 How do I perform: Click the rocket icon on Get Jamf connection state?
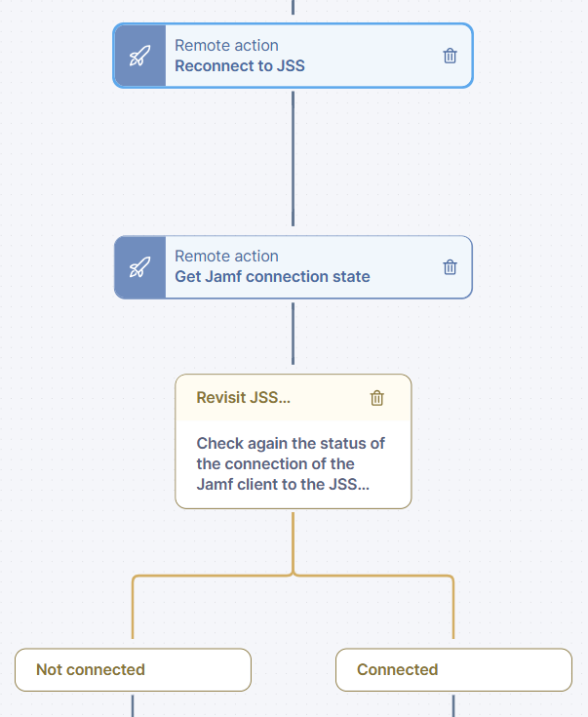click(139, 266)
